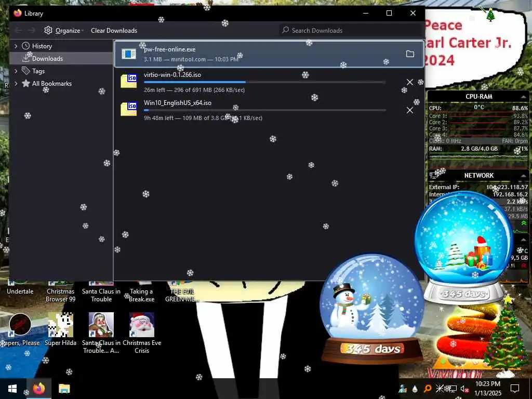Open Santa Claus in Trouble... A... shortcut
The width and height of the screenshot is (532, 399).
click(101, 333)
